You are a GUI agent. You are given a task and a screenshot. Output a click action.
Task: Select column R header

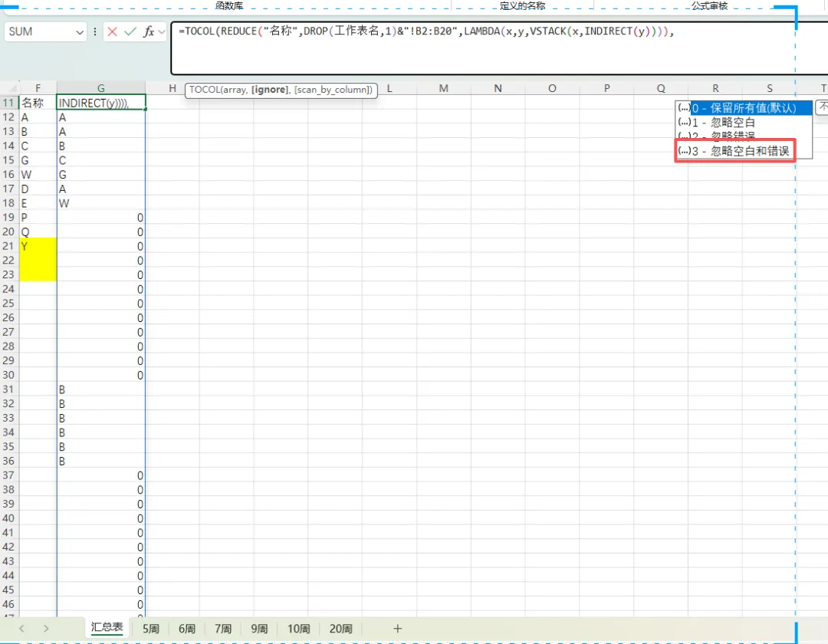pos(715,88)
